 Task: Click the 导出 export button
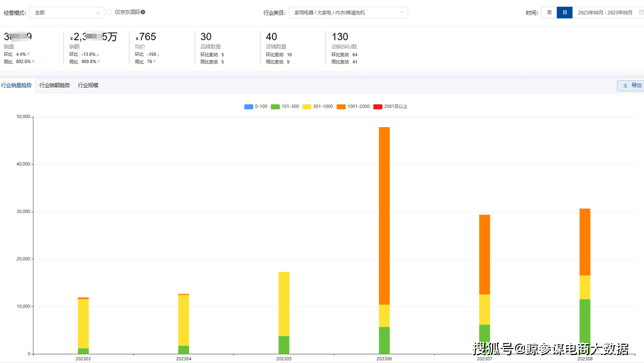(x=631, y=85)
